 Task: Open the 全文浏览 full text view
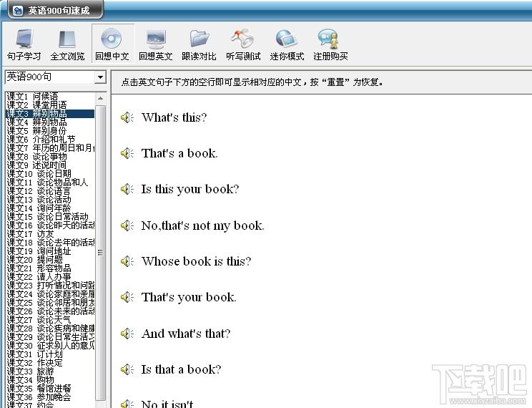pos(67,44)
